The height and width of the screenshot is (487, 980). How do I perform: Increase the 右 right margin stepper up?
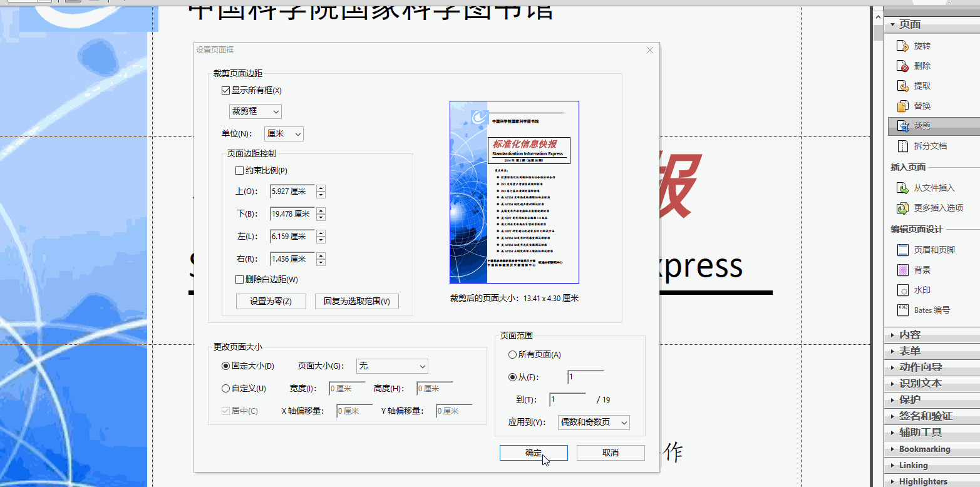[x=321, y=255]
